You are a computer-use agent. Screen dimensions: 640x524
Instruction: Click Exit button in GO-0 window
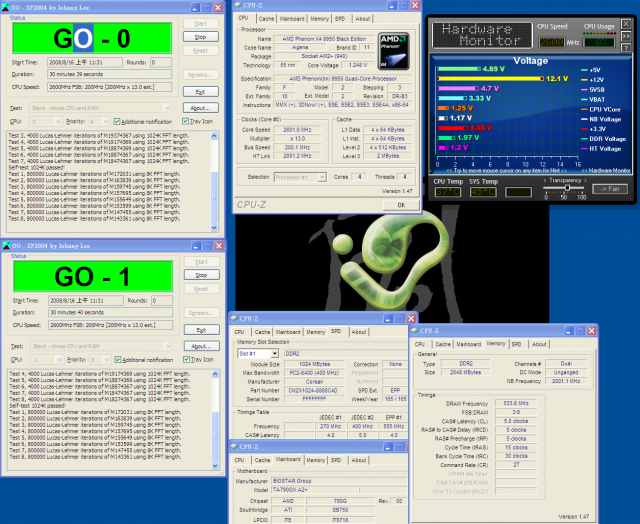click(x=200, y=91)
